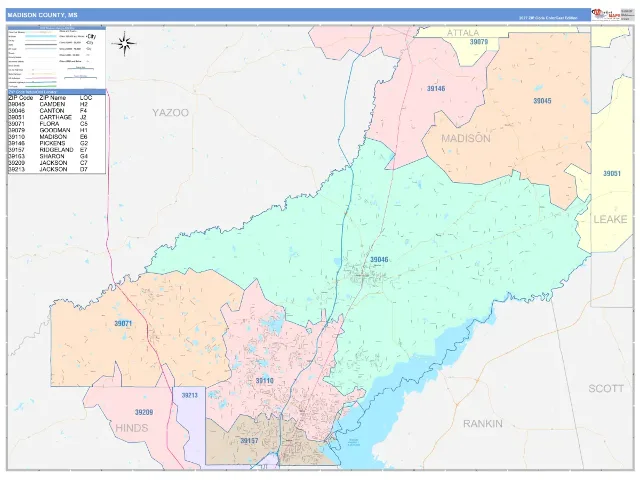Select the 39045 ZIP label on the map

(x=542, y=101)
